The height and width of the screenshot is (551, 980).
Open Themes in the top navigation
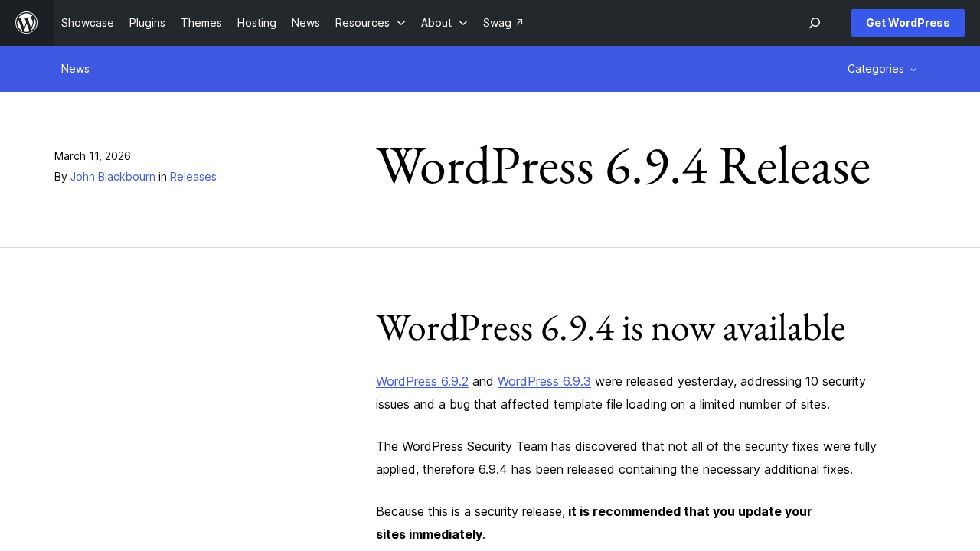coord(201,23)
